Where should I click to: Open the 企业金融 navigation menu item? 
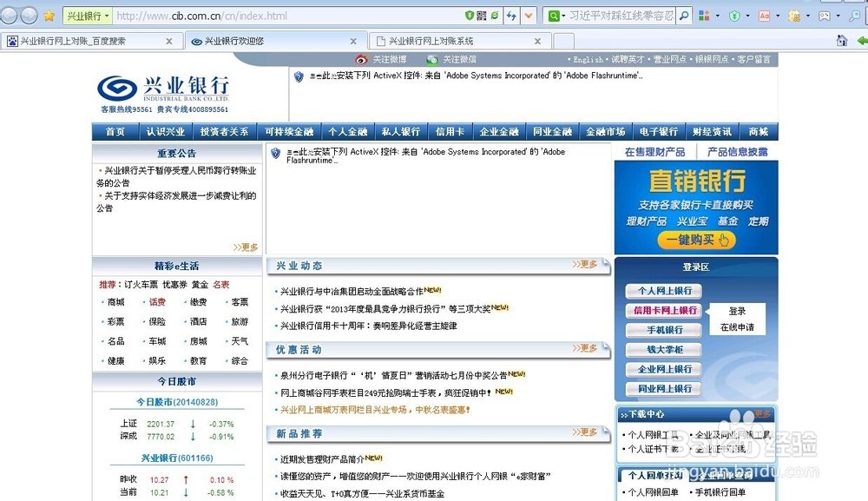coord(499,132)
